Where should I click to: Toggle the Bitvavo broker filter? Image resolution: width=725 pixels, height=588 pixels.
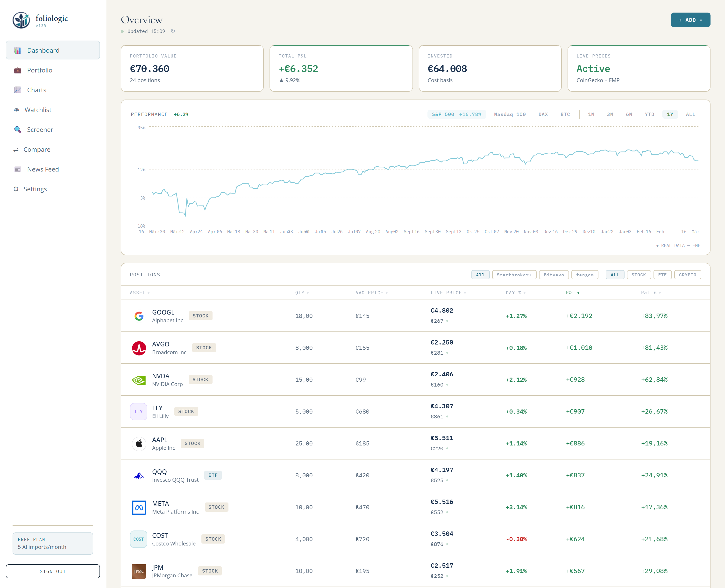coord(554,275)
